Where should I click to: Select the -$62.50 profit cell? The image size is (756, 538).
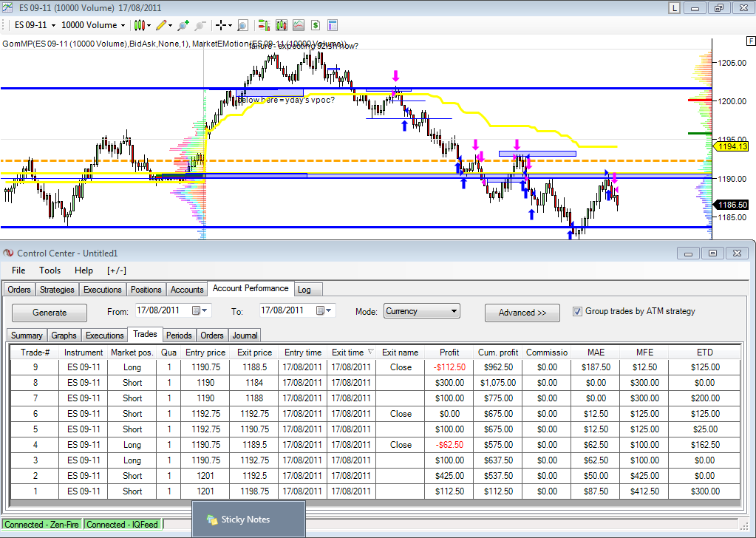[x=449, y=444]
